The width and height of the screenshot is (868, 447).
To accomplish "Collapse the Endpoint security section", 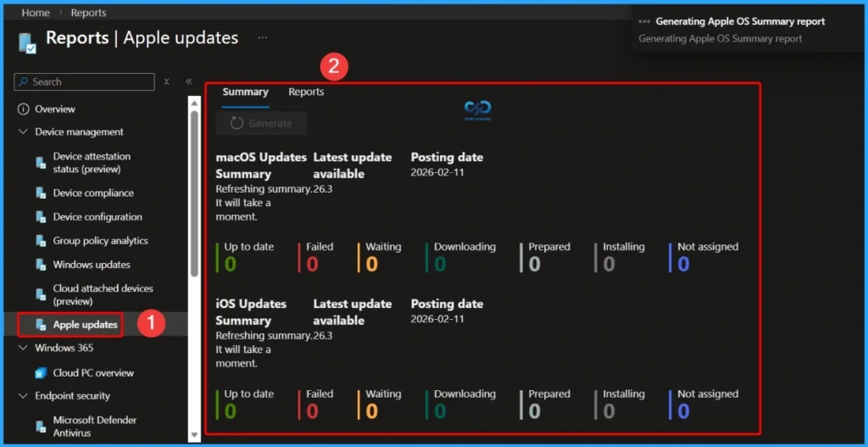I will pos(23,395).
